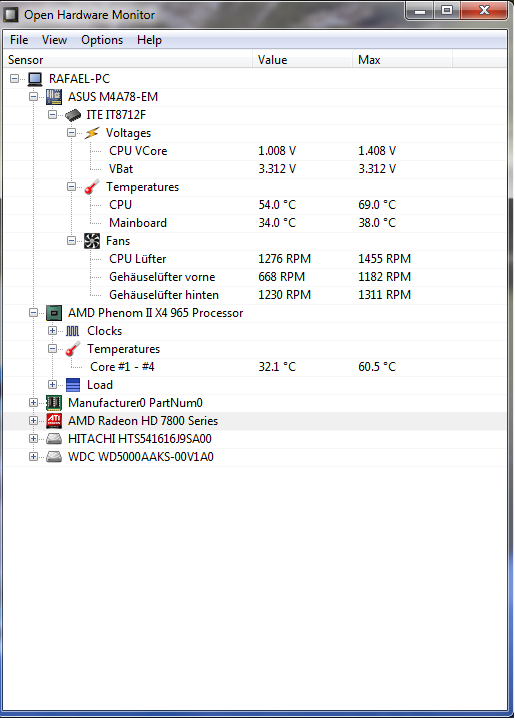
Task: Click the Value column header
Action: click(x=303, y=60)
